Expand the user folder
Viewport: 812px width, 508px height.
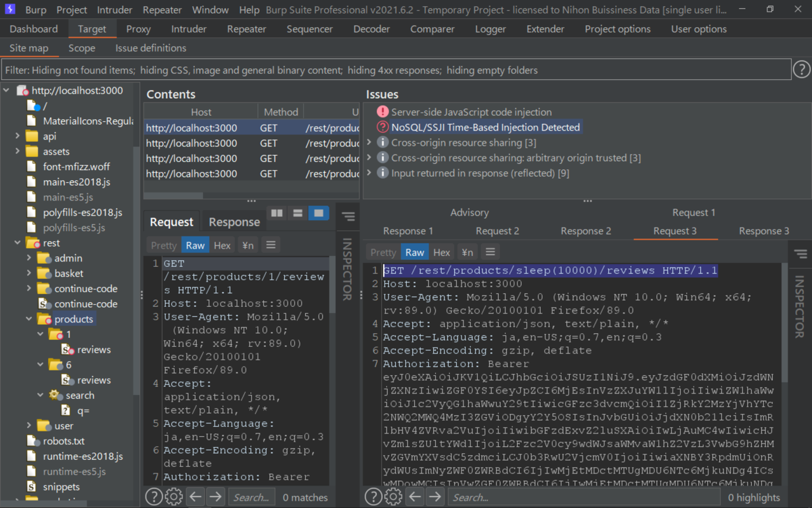pos(29,425)
